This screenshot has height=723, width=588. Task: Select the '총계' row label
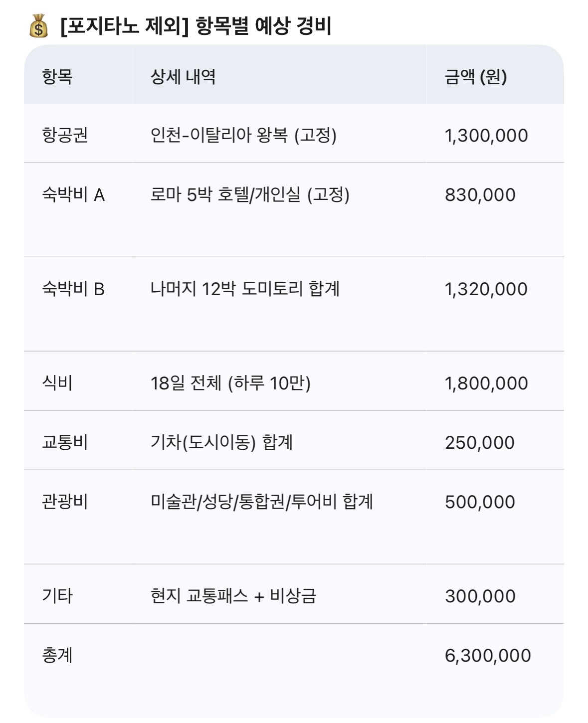[x=57, y=655]
